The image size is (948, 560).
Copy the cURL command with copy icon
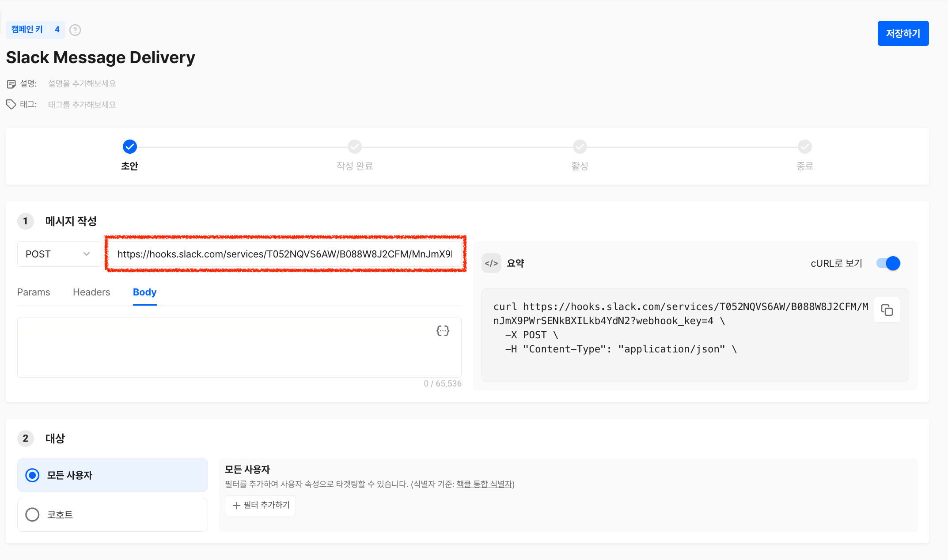887,310
